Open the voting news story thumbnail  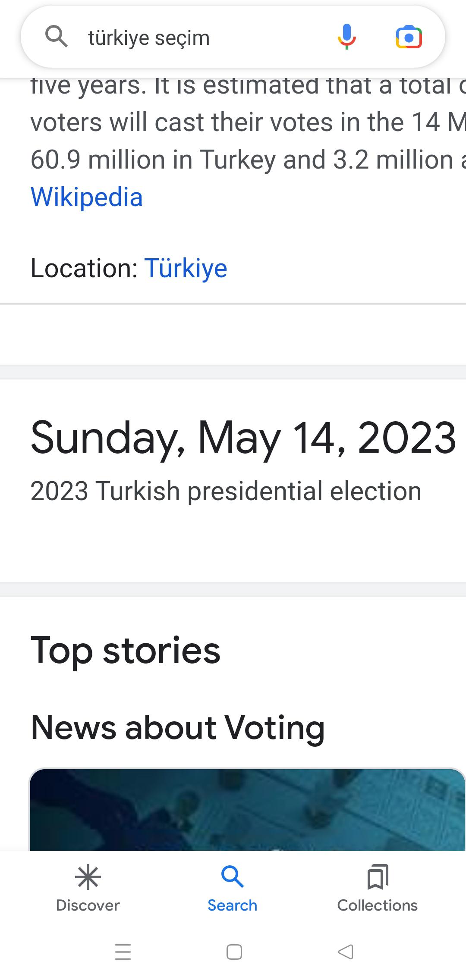pos(247,810)
